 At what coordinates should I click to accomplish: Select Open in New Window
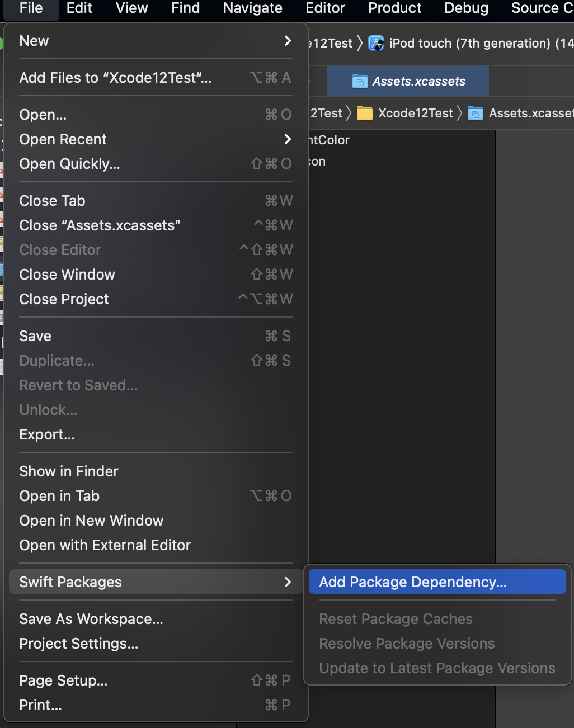[156, 521]
